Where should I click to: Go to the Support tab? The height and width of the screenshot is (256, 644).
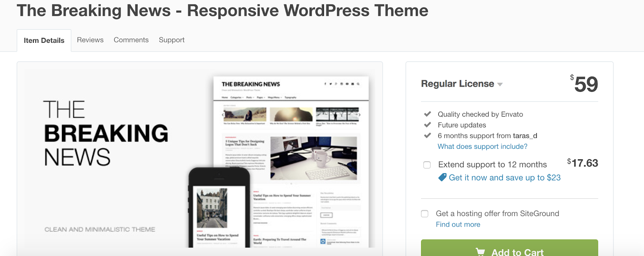[171, 40]
